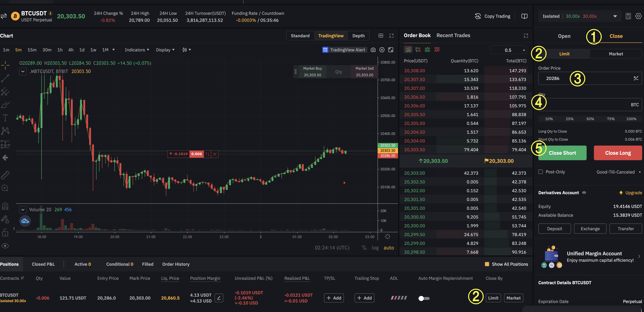This screenshot has width=644, height=312.
Task: Switch to Recent Trades tab
Action: [453, 35]
